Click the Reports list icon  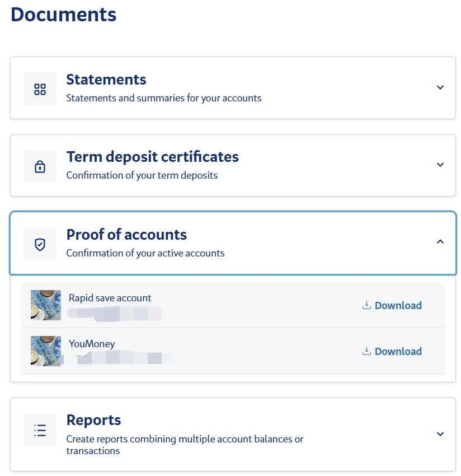(40, 430)
